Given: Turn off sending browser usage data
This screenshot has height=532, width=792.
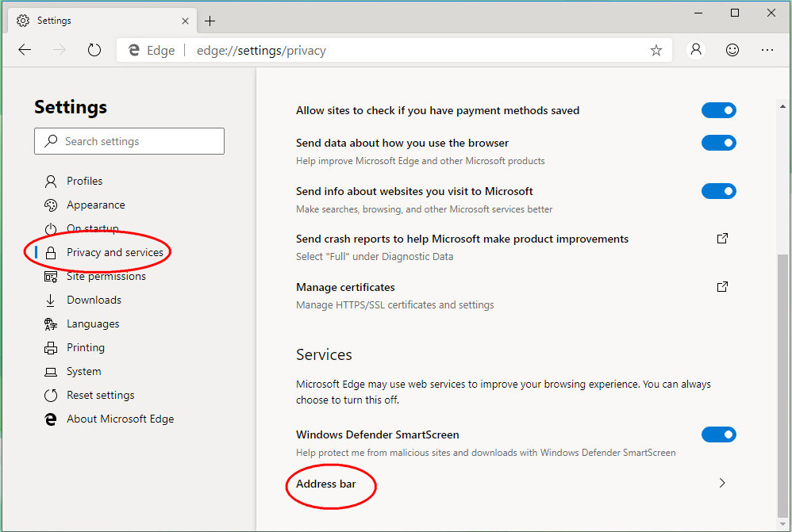Looking at the screenshot, I should 719,143.
